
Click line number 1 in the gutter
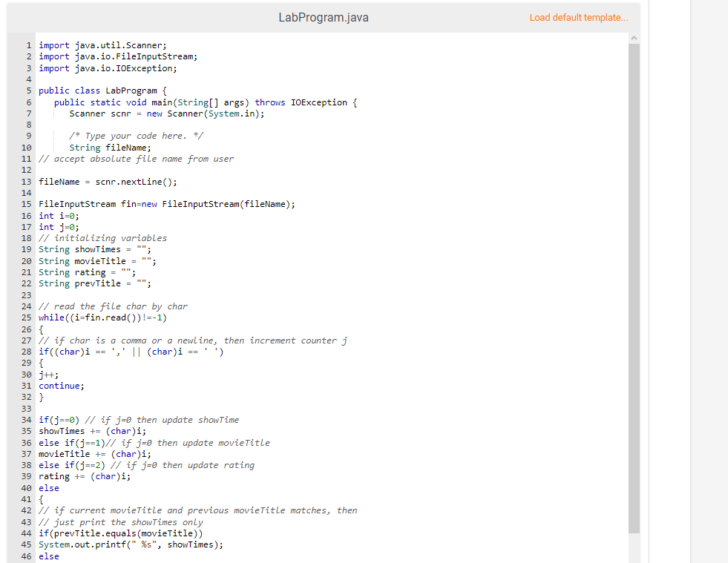(28, 45)
